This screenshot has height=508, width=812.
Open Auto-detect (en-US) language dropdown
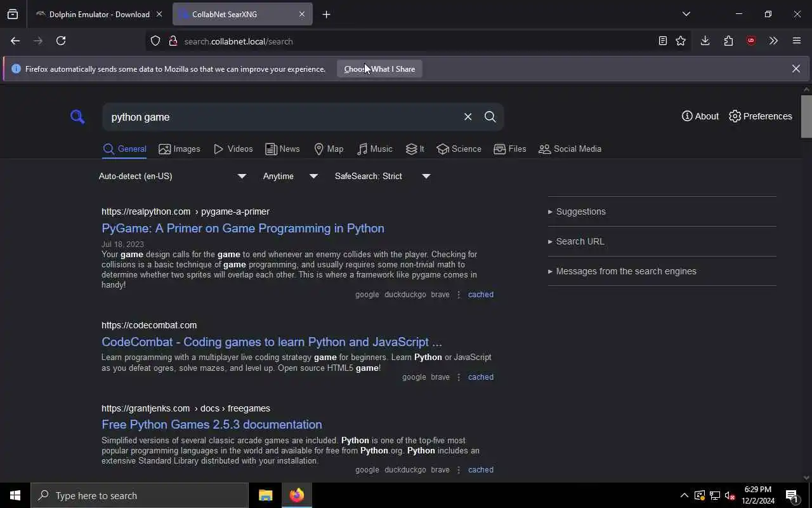pos(173,176)
